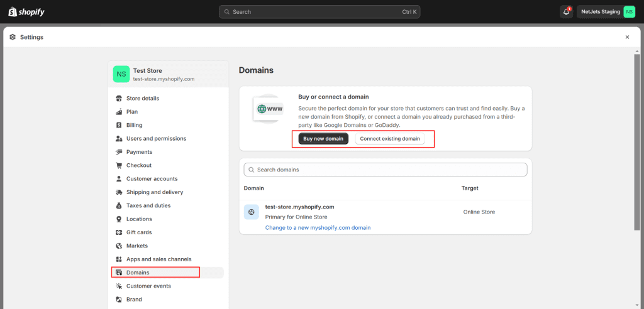Viewport: 644px width, 309px height.
Task: Click the Search domains field
Action: (386, 170)
